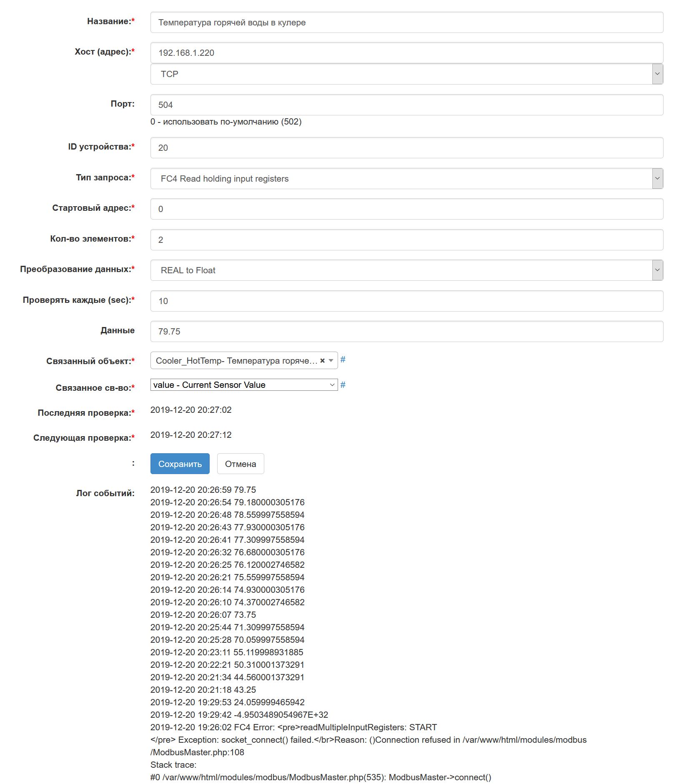This screenshot has width=674, height=784.
Task: Click into the Порт field
Action: tap(406, 105)
